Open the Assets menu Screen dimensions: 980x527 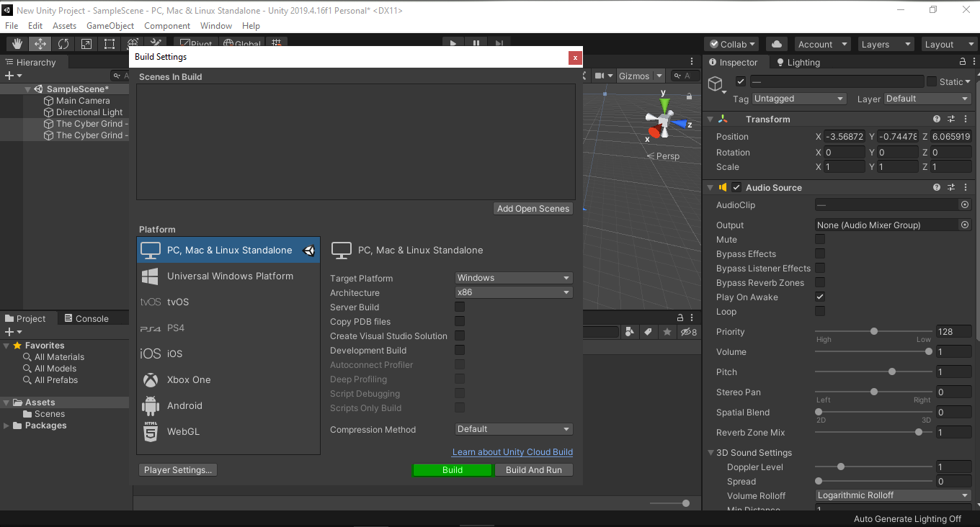tap(64, 25)
